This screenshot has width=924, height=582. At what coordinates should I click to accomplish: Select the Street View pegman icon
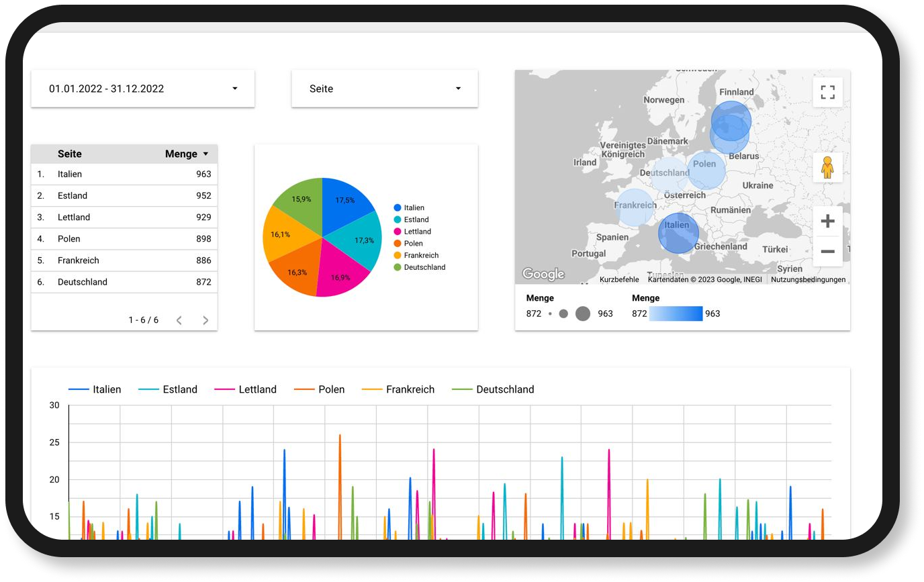(827, 167)
